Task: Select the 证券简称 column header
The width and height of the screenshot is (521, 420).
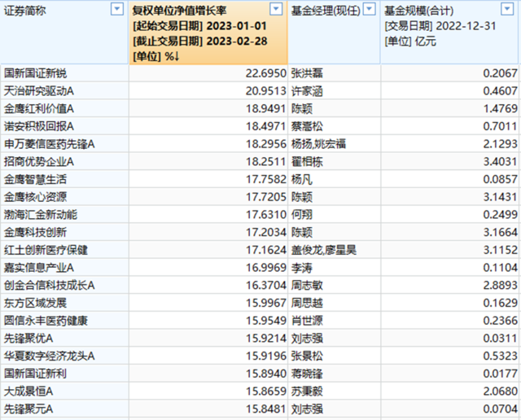Action: 64,33
